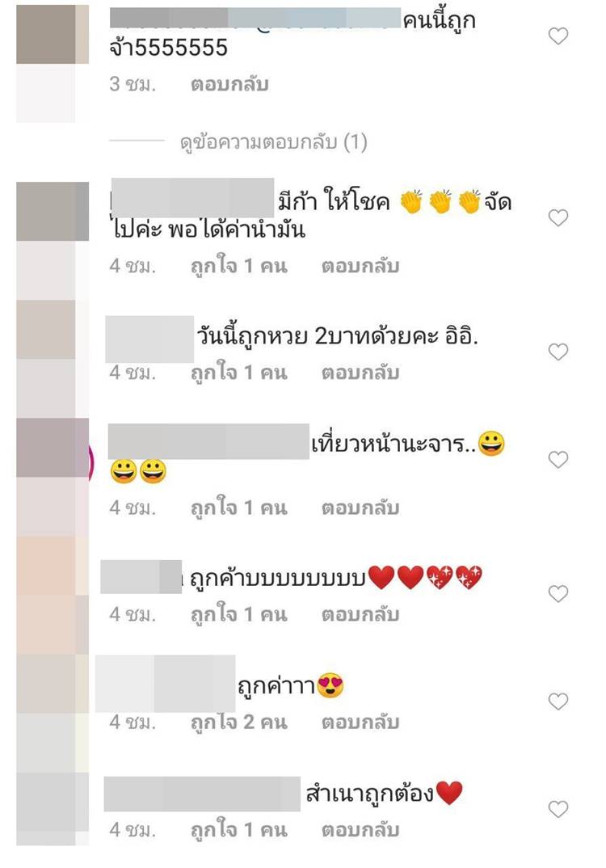Open profile picture of เที่ยวหน้านะจาร commenter
The height and width of the screenshot is (868, 606).
(x=53, y=448)
